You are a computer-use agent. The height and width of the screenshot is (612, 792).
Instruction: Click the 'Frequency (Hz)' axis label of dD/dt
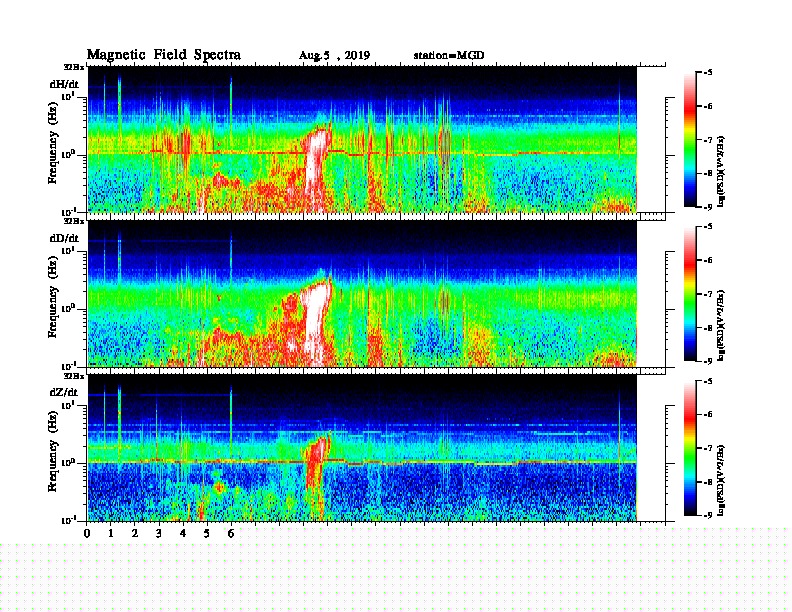click(53, 298)
